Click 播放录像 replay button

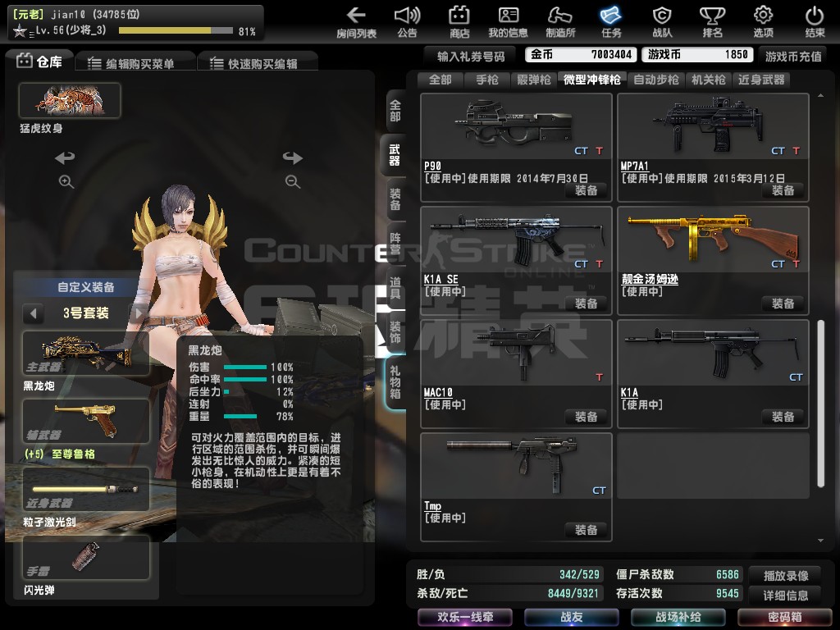786,575
